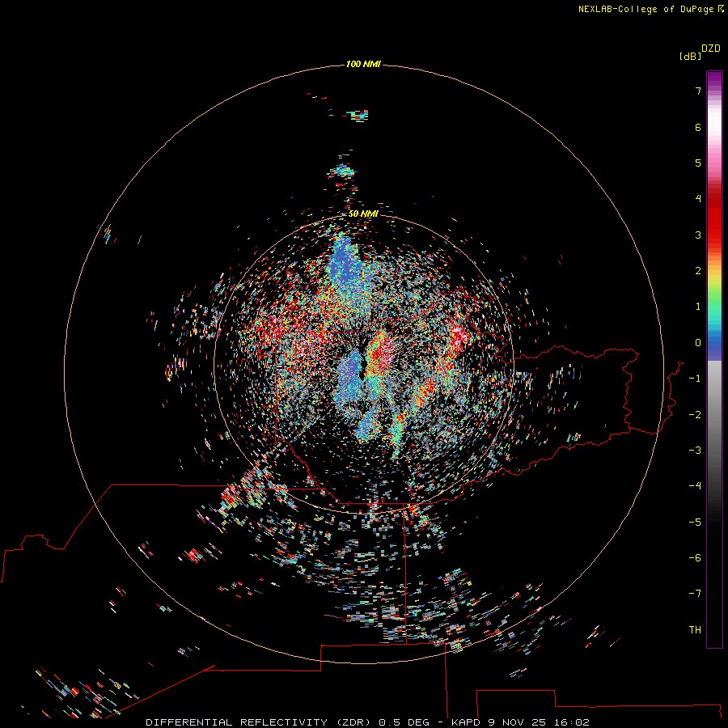Click the -3 value on color scale
Screen dimensions: 728x728
tap(695, 451)
